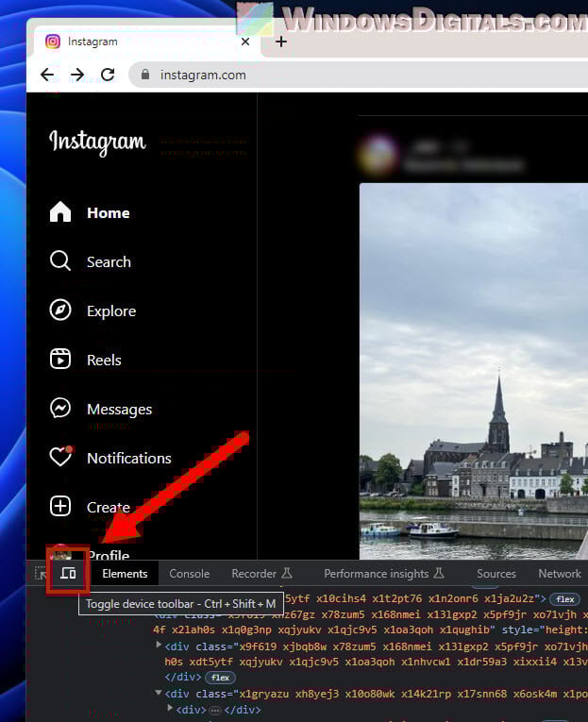This screenshot has height=722, width=588.
Task: Open a new browser tab with plus
Action: coord(281,42)
